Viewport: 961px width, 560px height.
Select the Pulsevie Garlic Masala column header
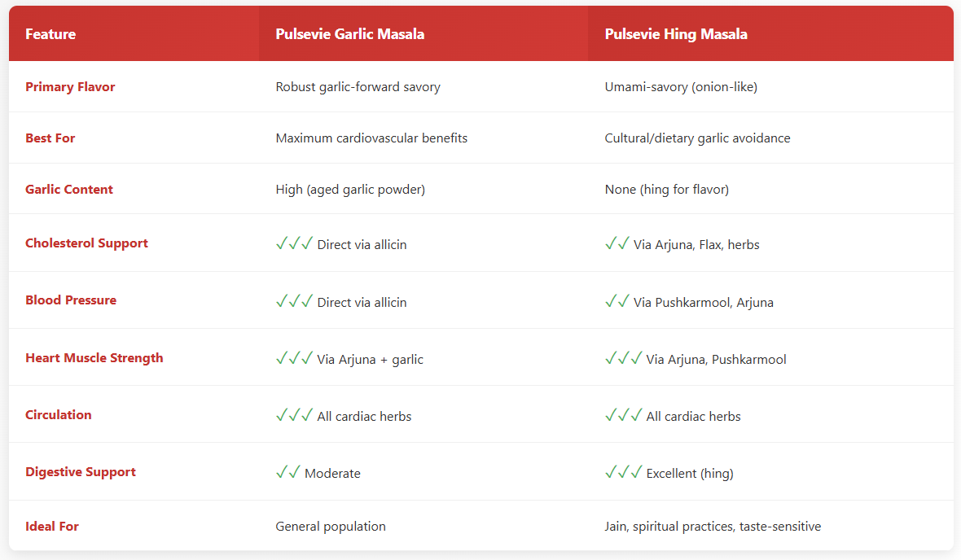[349, 34]
